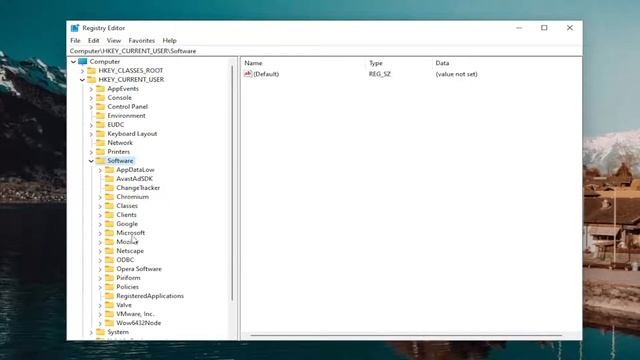640x360 pixels.
Task: Click the Software folder icon
Action: point(100,161)
